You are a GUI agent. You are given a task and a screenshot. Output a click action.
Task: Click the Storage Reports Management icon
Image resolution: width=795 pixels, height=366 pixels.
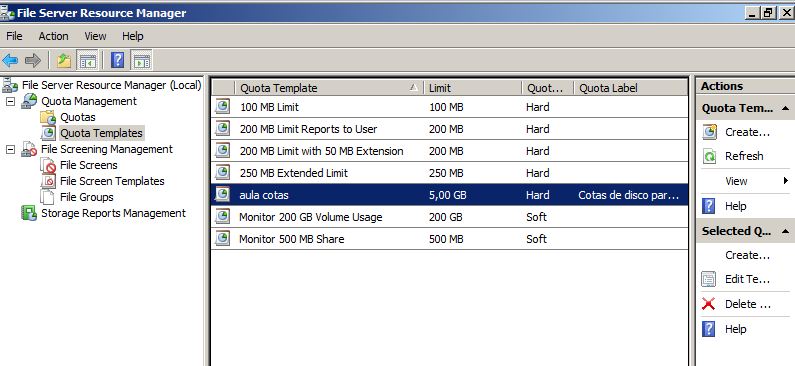29,213
